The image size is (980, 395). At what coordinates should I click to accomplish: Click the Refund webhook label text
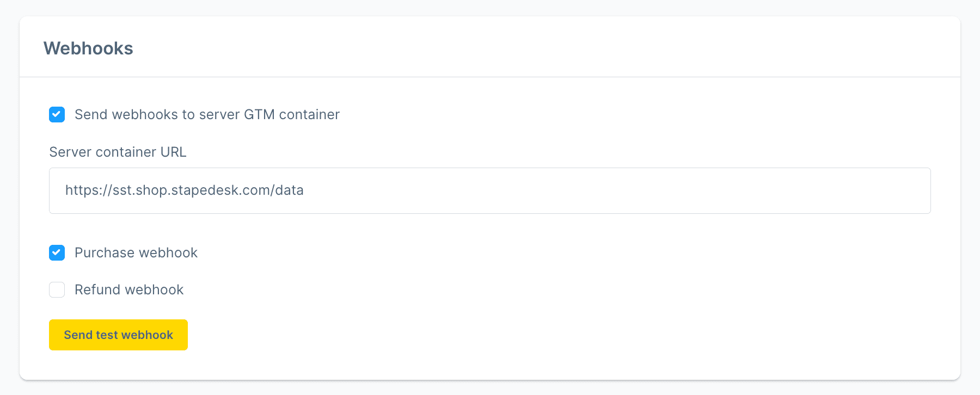click(x=129, y=289)
